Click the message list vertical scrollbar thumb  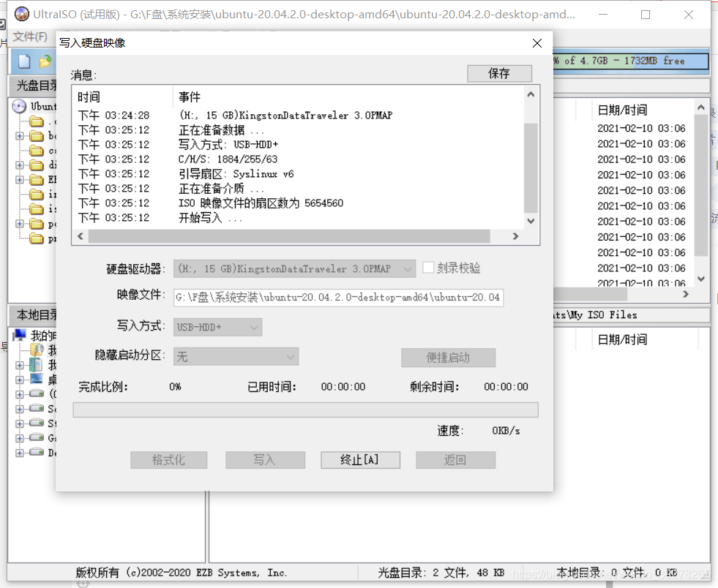(x=531, y=168)
